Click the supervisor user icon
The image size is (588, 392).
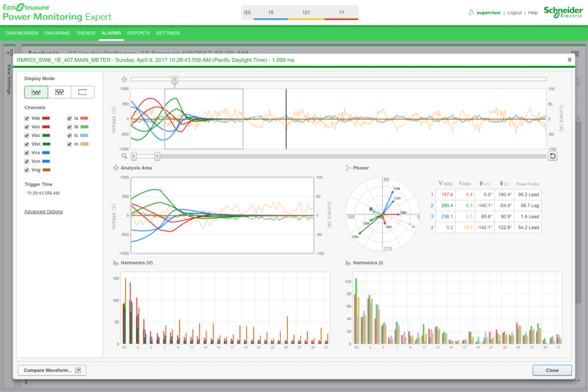472,11
